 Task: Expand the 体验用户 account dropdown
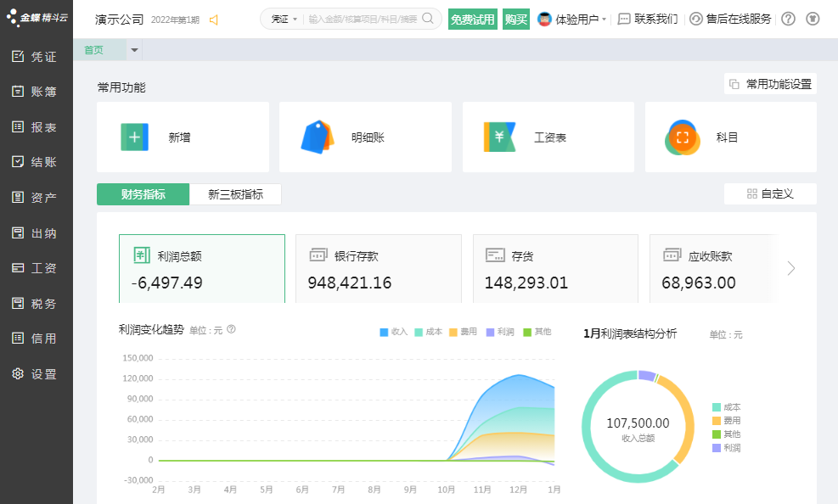[x=604, y=20]
